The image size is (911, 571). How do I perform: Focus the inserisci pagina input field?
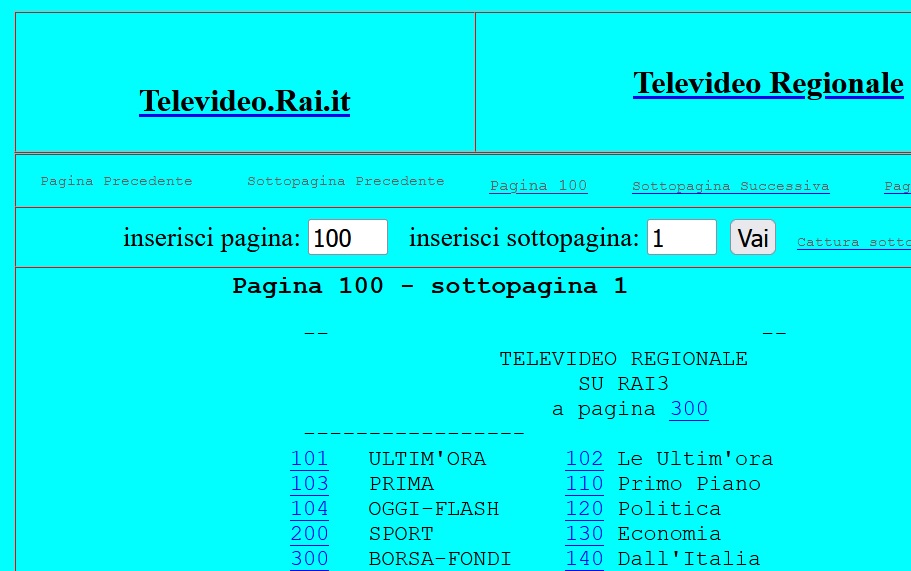[347, 237]
